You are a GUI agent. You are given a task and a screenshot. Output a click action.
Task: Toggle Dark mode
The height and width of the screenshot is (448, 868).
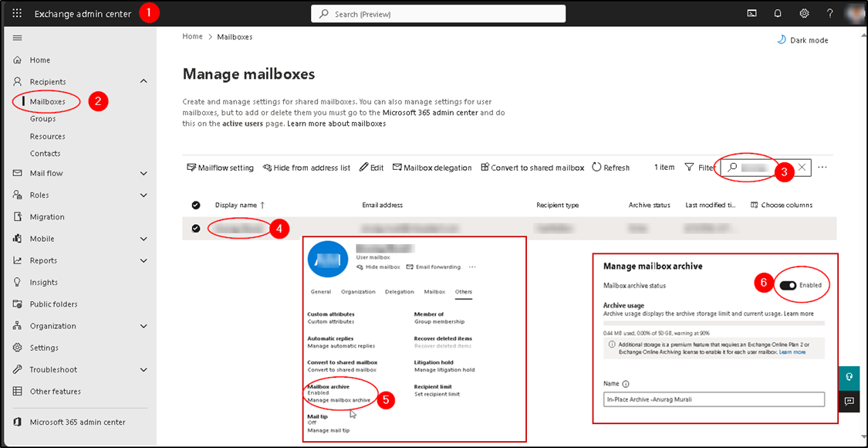point(802,40)
